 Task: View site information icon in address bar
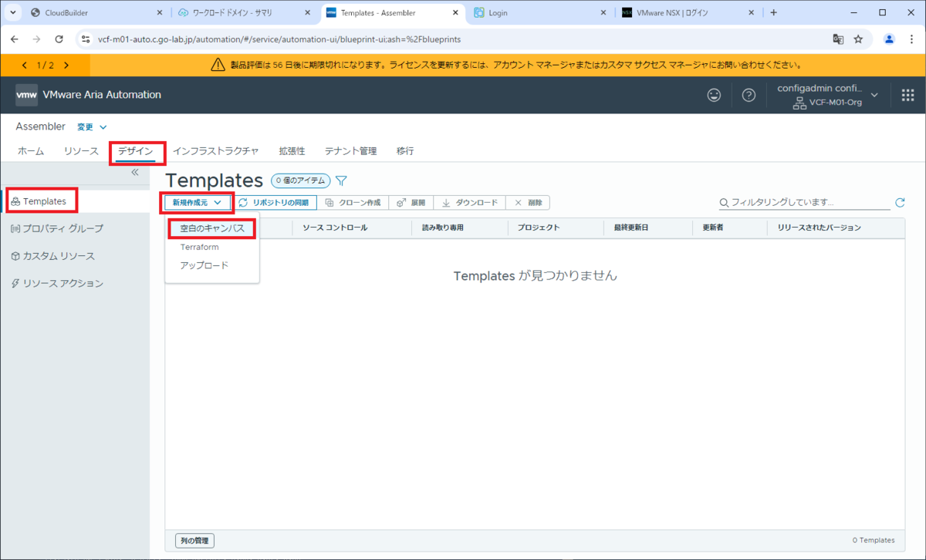[86, 39]
